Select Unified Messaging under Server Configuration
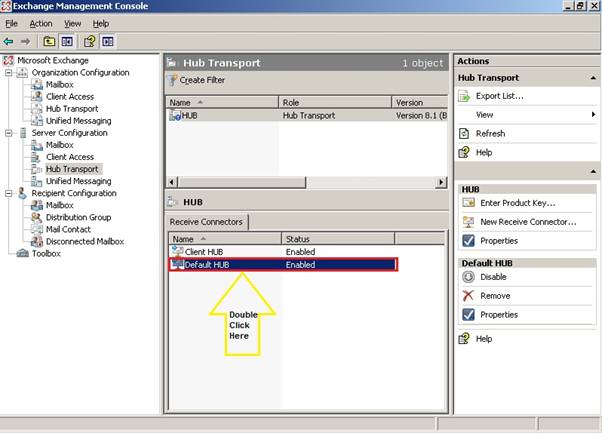Viewport: 602px width, 433px height. tap(79, 181)
